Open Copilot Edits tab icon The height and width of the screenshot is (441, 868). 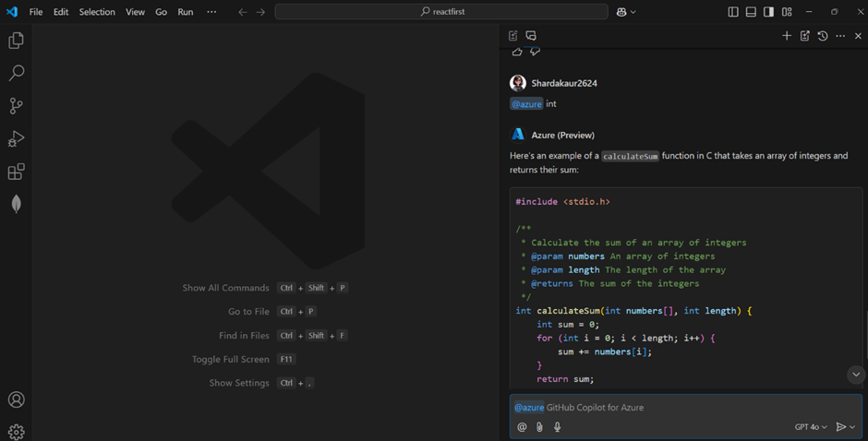pos(513,36)
